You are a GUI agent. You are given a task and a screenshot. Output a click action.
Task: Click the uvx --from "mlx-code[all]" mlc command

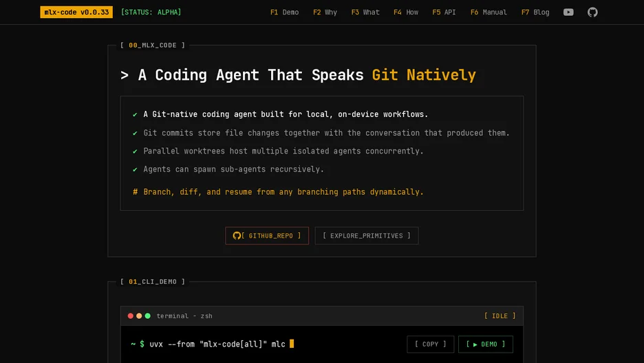coord(217,344)
